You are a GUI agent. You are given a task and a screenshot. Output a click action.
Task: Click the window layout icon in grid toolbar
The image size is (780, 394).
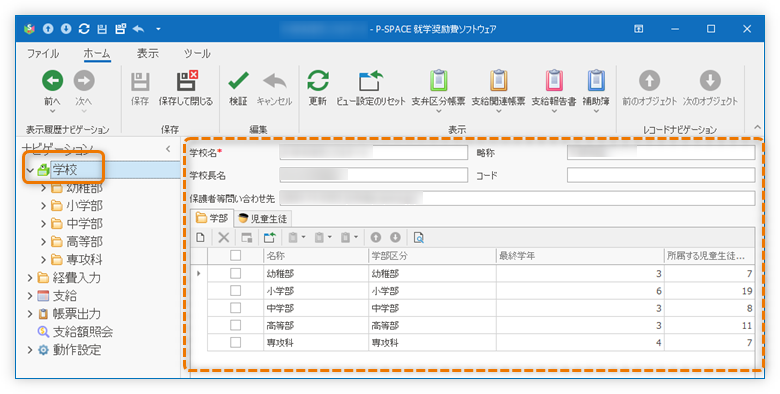(x=246, y=238)
